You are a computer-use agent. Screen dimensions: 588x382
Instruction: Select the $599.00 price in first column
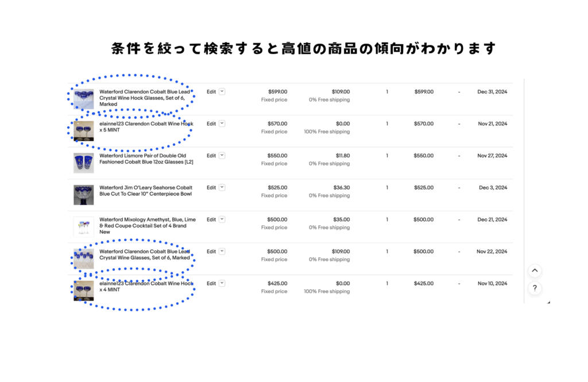[x=277, y=92]
